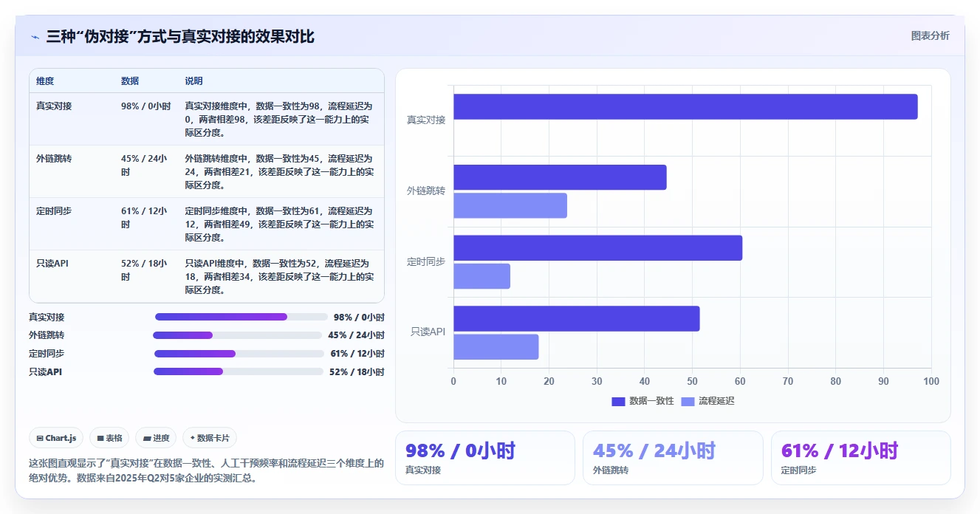Open the 45% / 24小时 外链跳转 data card
Viewport: 980px width, 514px height.
(x=673, y=458)
